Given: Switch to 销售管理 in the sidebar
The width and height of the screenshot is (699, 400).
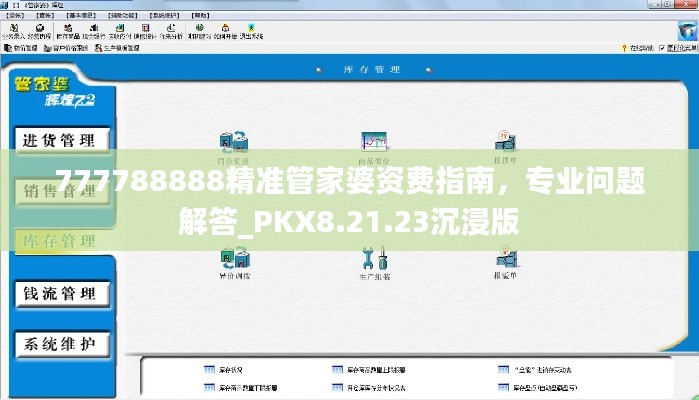Looking at the screenshot, I should [62, 191].
